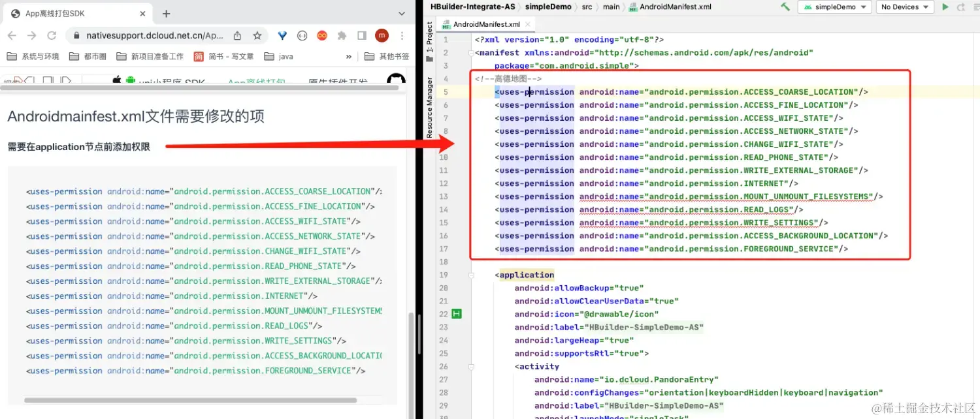
Task: Click the web page top horizontal scrollbar
Action: click(199, 87)
